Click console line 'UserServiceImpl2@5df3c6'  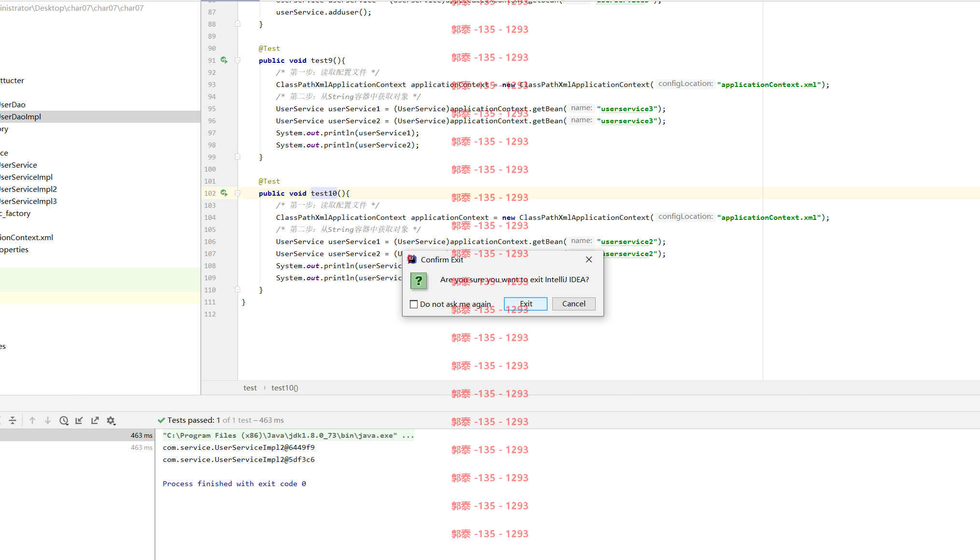pyautogui.click(x=238, y=459)
